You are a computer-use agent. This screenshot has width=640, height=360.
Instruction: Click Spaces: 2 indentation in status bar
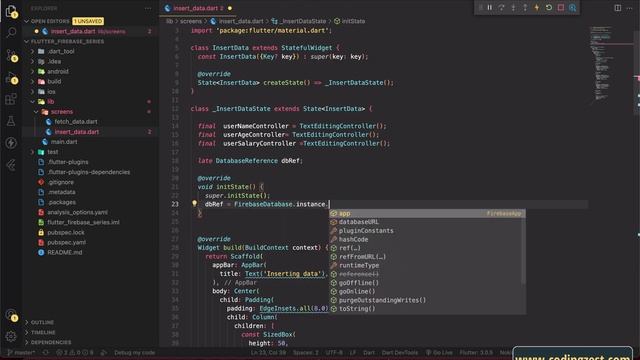pos(306,353)
